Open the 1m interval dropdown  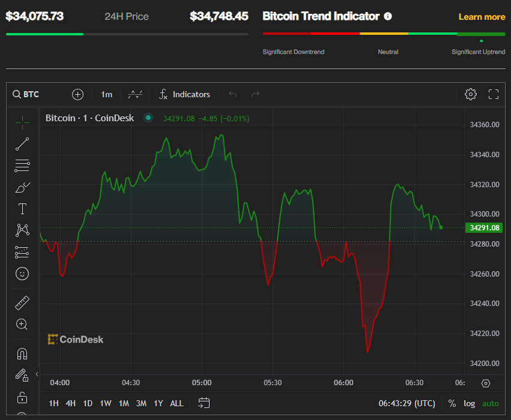coord(106,94)
